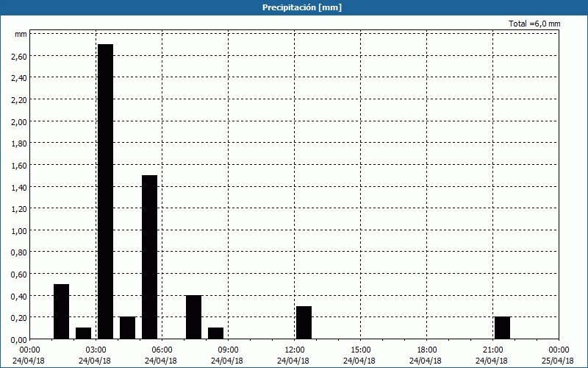588x368 pixels.
Task: Select the 0,30 mm bar at 12:00
Action: (304, 322)
